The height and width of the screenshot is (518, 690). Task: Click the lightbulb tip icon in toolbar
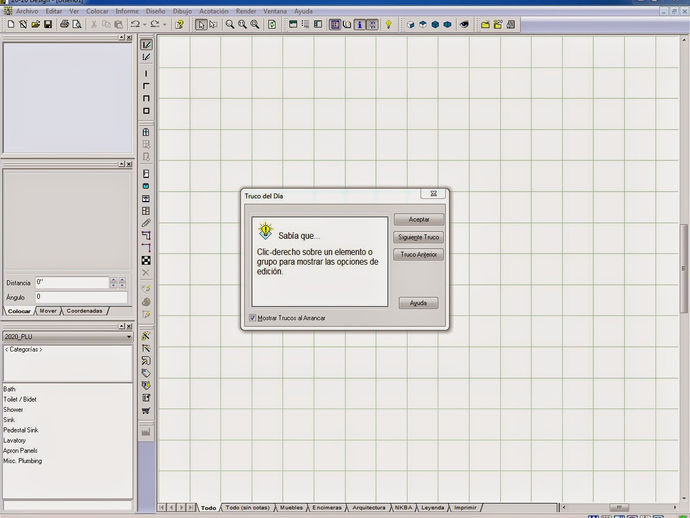point(389,24)
